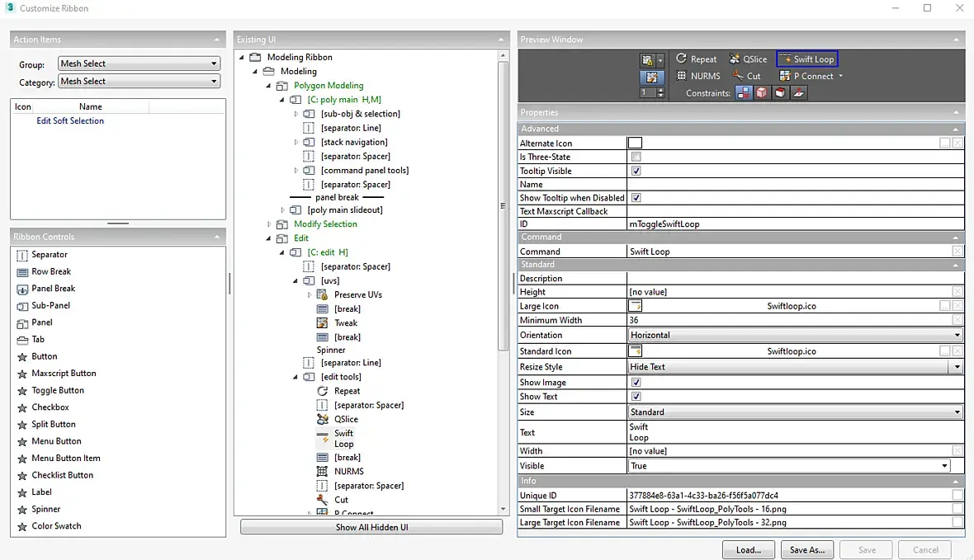Screen dimensions: 974x560
Task: Open the P Connect dropdown arrow in the preview
Action: pos(840,76)
